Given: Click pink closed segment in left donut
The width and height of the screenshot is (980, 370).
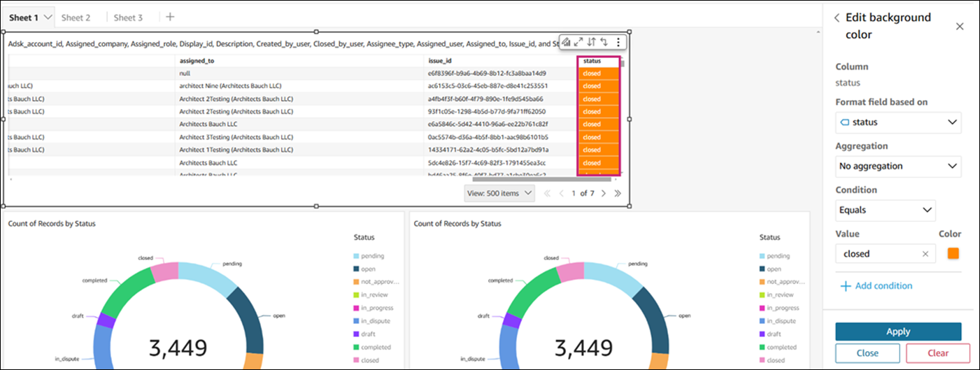Looking at the screenshot, I should point(165,273).
